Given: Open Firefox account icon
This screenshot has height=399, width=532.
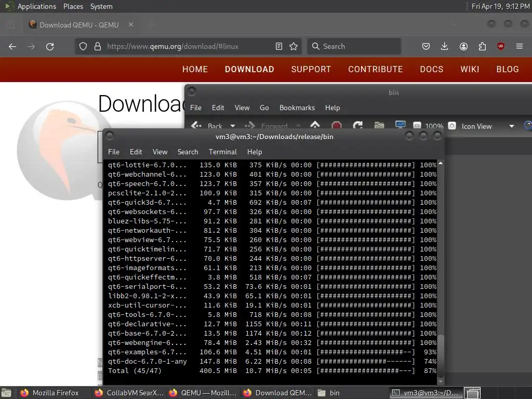Looking at the screenshot, I should pyautogui.click(x=463, y=46).
